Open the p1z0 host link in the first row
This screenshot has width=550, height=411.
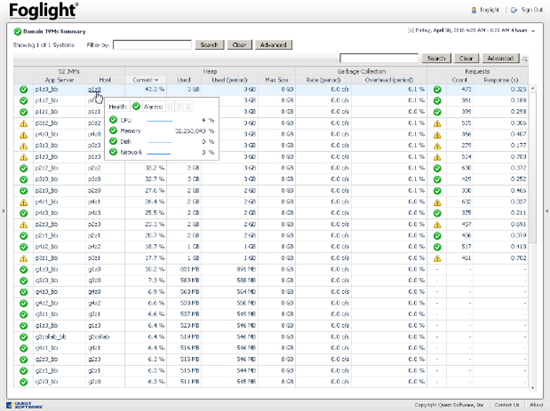(94, 89)
